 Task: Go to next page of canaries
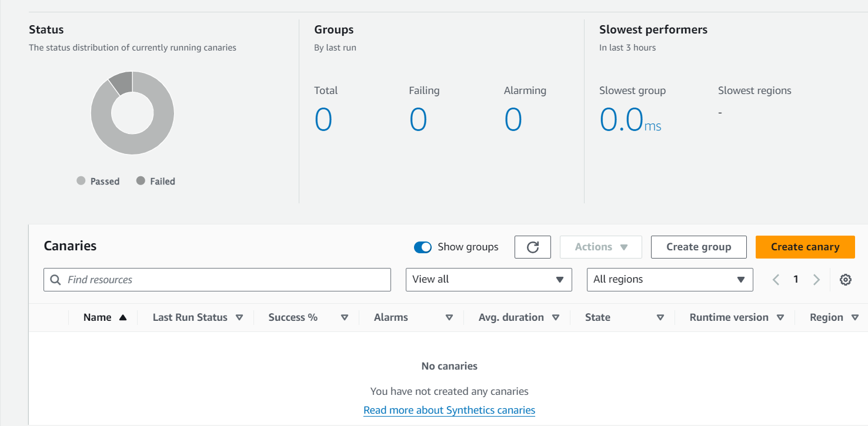click(x=816, y=280)
